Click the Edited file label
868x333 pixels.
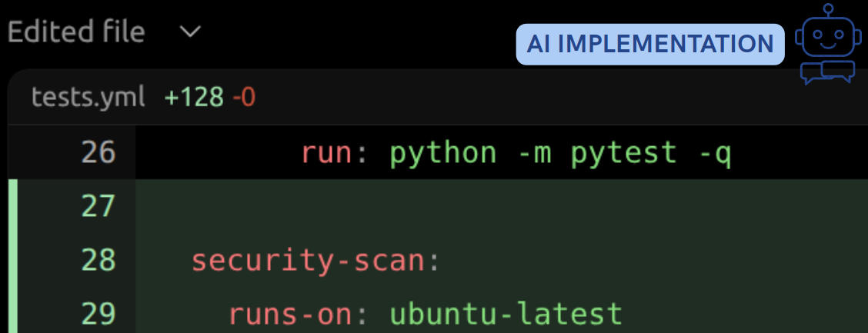[76, 32]
